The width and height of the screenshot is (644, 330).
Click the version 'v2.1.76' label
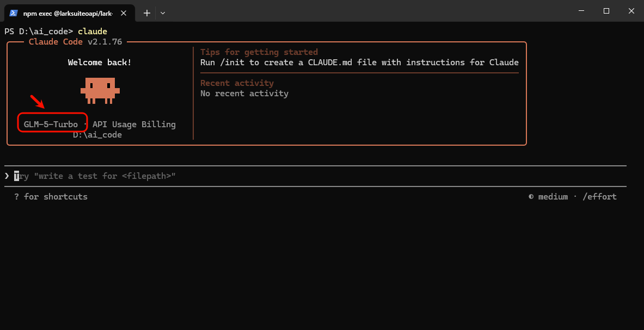pyautogui.click(x=105, y=42)
